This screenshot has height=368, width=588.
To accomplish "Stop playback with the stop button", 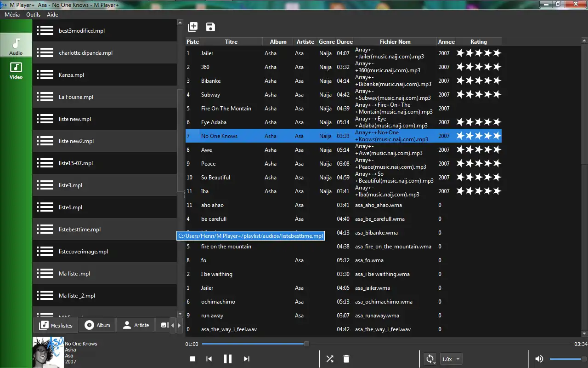I will tap(193, 359).
